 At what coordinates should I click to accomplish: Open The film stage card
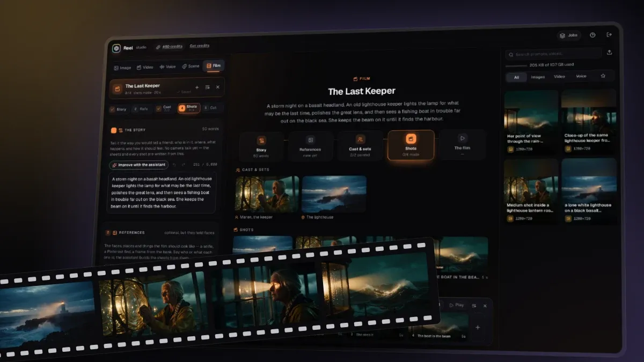click(x=462, y=144)
